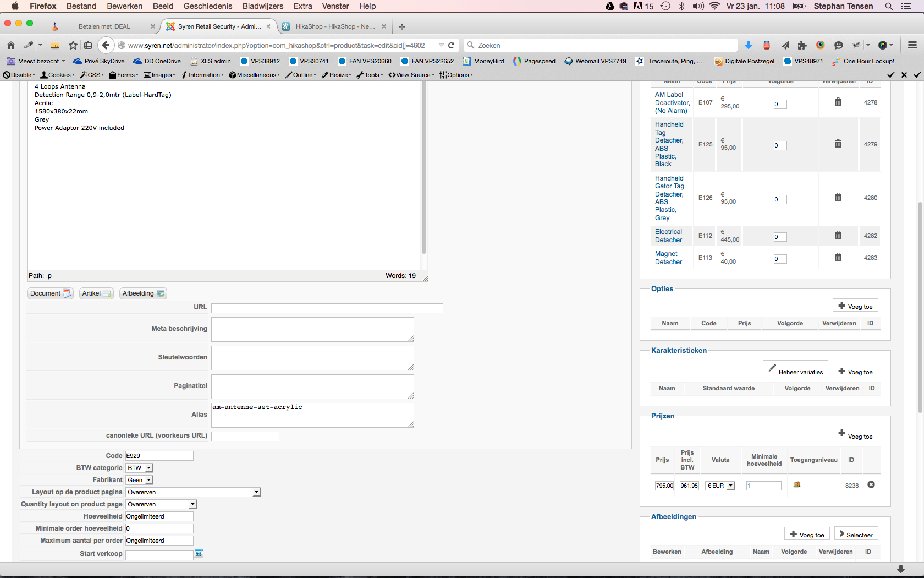Open the volume control in menu bar
Viewport: 924px width, 578px height.
(698, 6)
